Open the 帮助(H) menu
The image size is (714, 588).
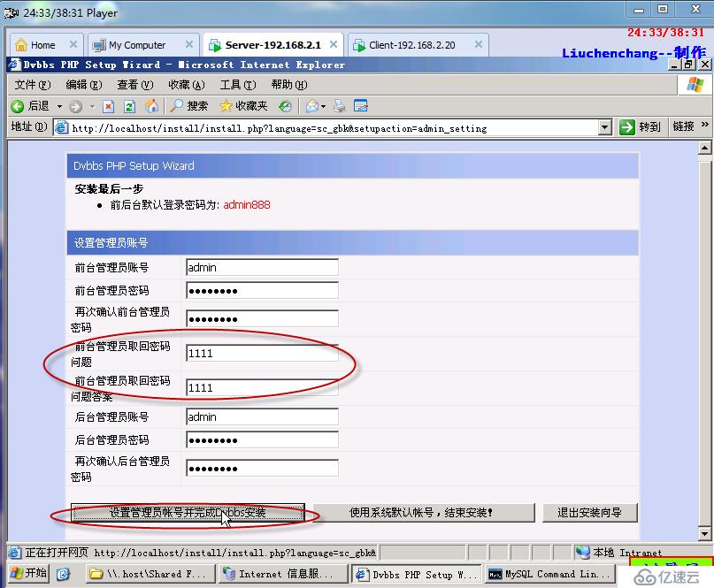[289, 85]
